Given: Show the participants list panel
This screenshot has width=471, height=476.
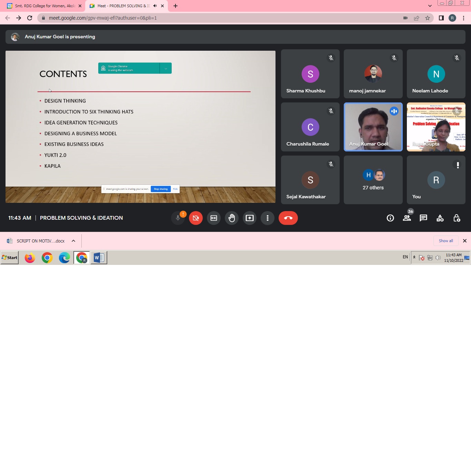Looking at the screenshot, I should (407, 218).
